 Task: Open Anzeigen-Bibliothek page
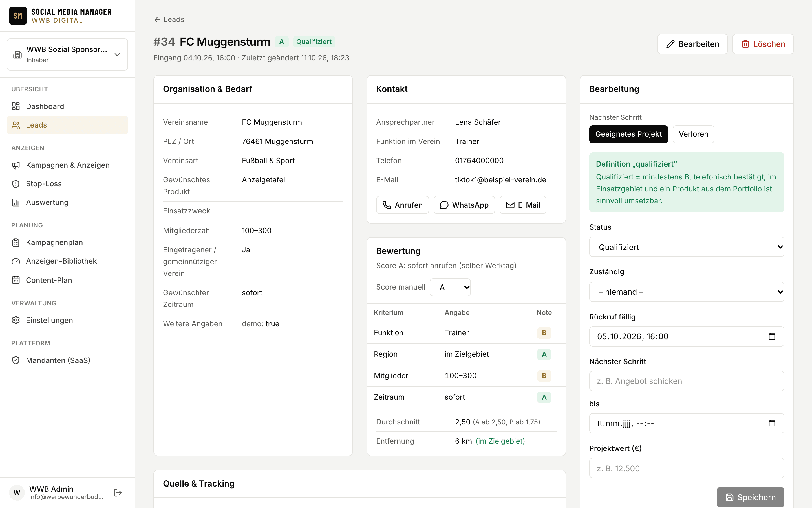[x=67, y=261]
